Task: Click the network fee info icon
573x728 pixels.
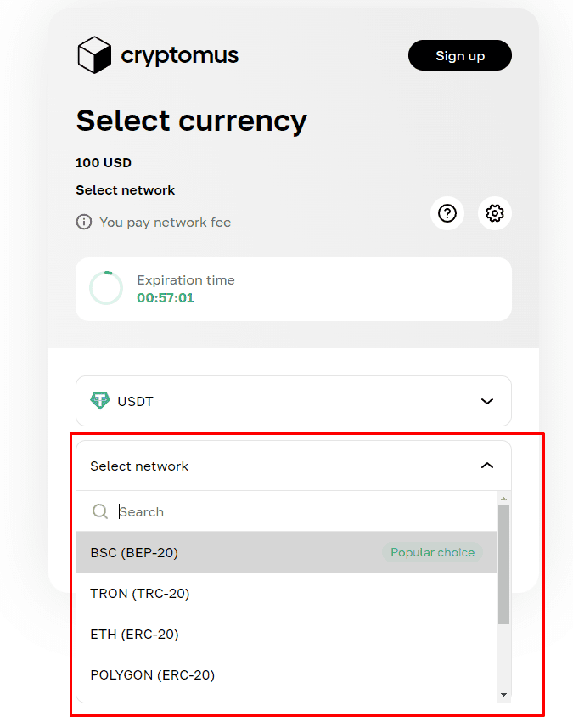Action: click(x=84, y=223)
